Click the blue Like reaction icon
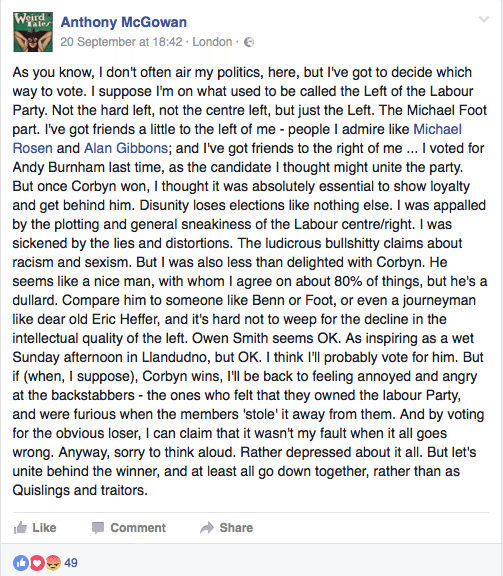503x576 pixels. click(21, 563)
